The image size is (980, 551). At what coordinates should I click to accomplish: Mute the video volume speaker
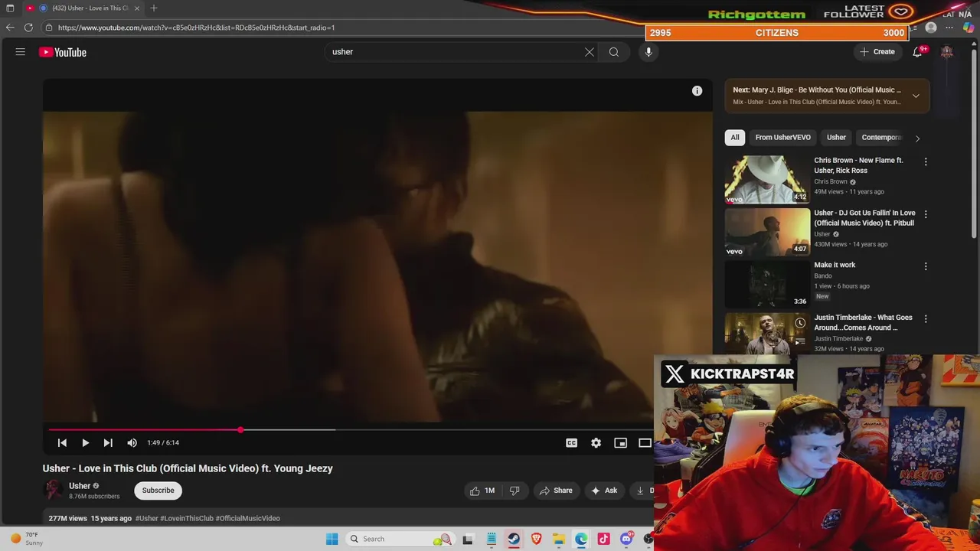pos(132,443)
